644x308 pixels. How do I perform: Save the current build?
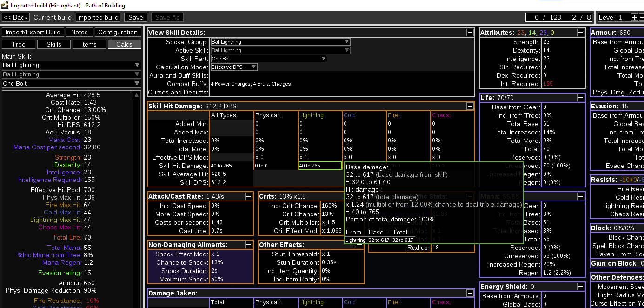click(x=136, y=17)
